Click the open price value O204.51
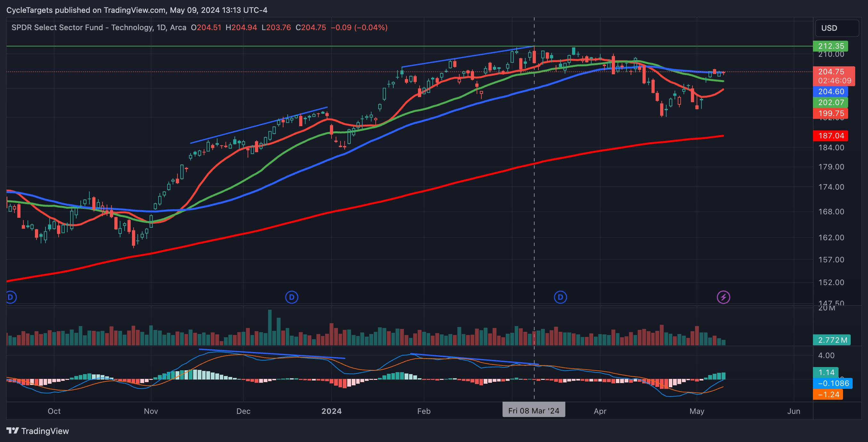The height and width of the screenshot is (442, 868). pyautogui.click(x=206, y=27)
